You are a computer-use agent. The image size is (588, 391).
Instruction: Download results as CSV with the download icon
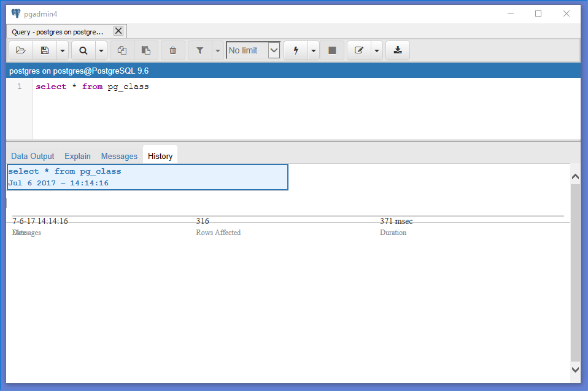coord(398,50)
